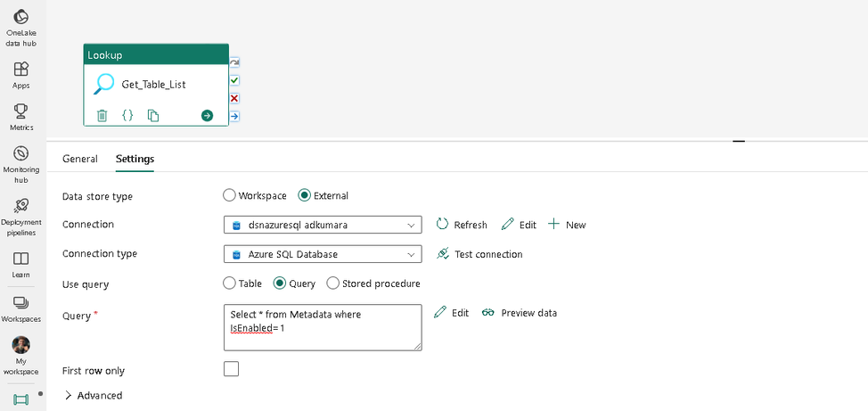Open the code view braces icon
Viewport: 868px width, 411px height.
[x=127, y=115]
